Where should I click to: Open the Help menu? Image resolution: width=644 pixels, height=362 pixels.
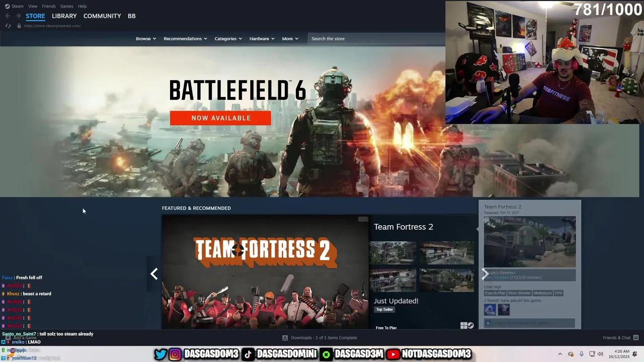click(82, 6)
